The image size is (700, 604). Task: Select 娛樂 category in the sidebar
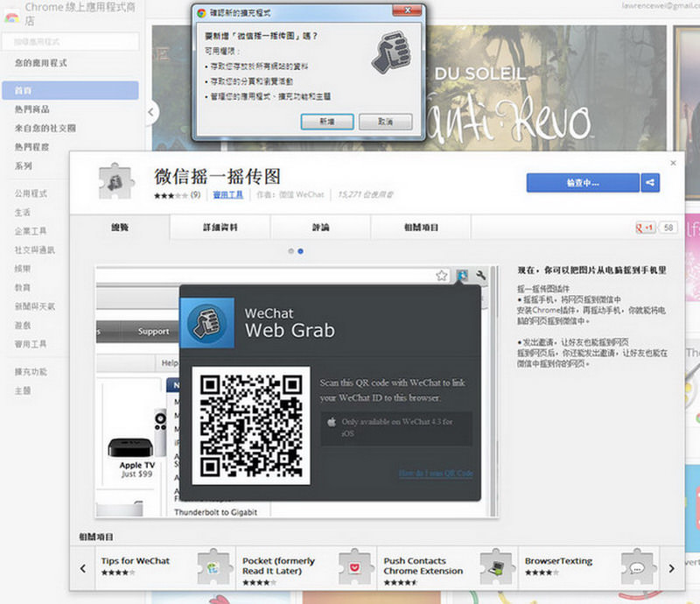tap(23, 269)
